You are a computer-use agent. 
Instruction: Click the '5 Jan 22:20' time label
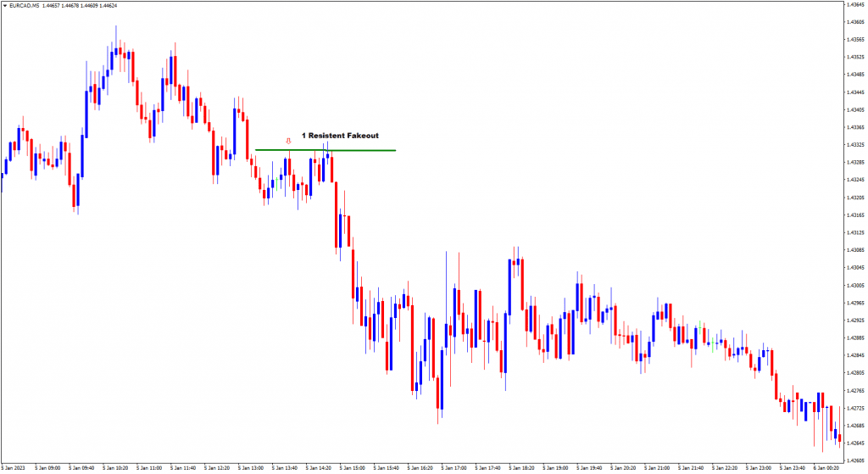(725, 468)
